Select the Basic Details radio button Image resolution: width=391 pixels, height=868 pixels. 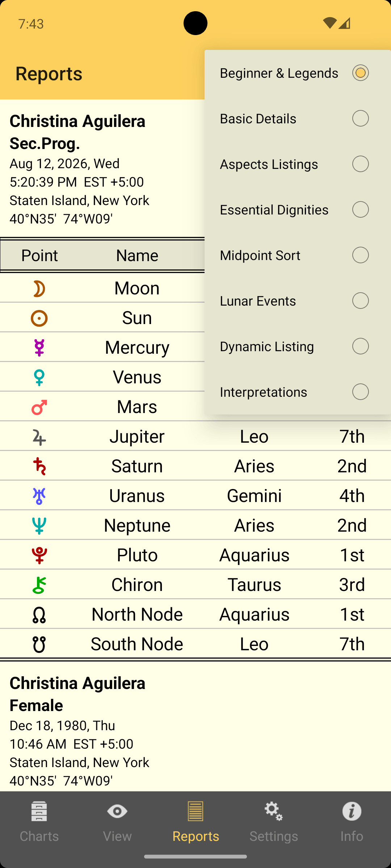coord(361,118)
